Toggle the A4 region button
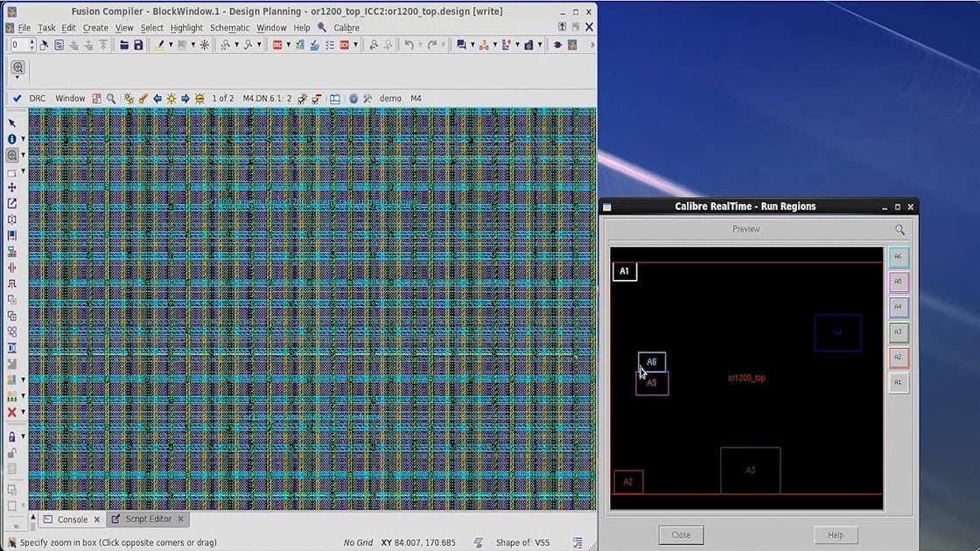This screenshot has height=551, width=980. coord(898,308)
